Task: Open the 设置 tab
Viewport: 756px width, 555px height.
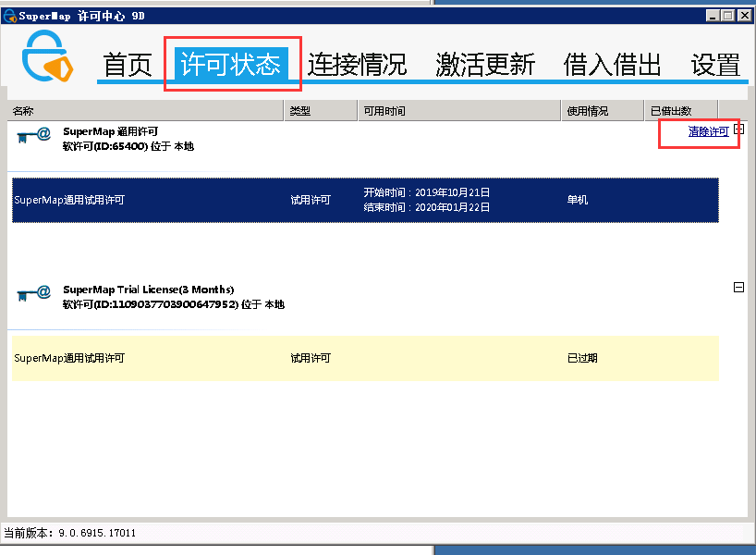Action: click(715, 65)
